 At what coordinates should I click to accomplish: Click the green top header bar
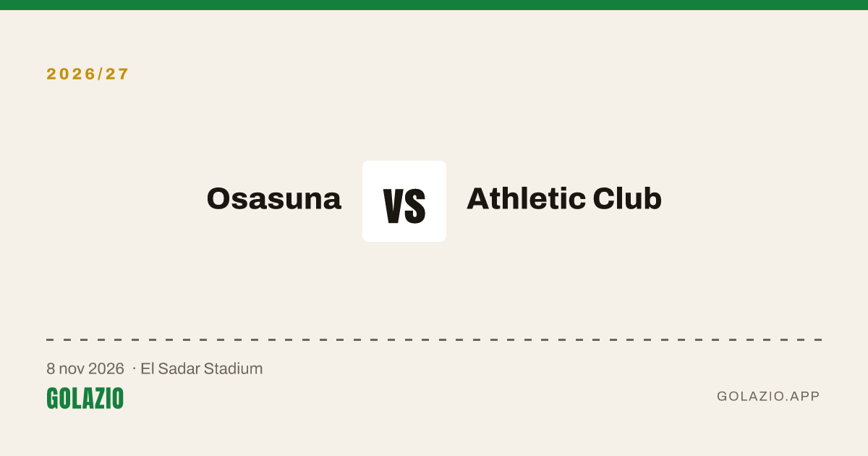pyautogui.click(x=434, y=5)
